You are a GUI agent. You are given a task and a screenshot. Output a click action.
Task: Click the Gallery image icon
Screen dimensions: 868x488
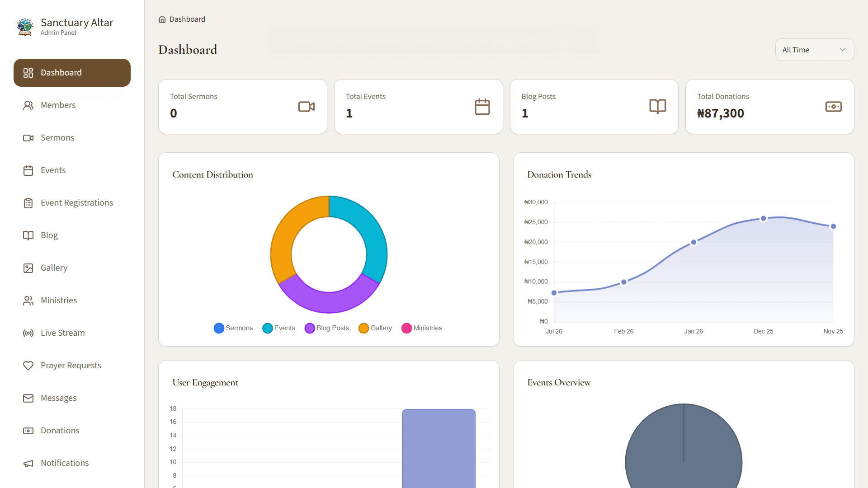tap(28, 268)
